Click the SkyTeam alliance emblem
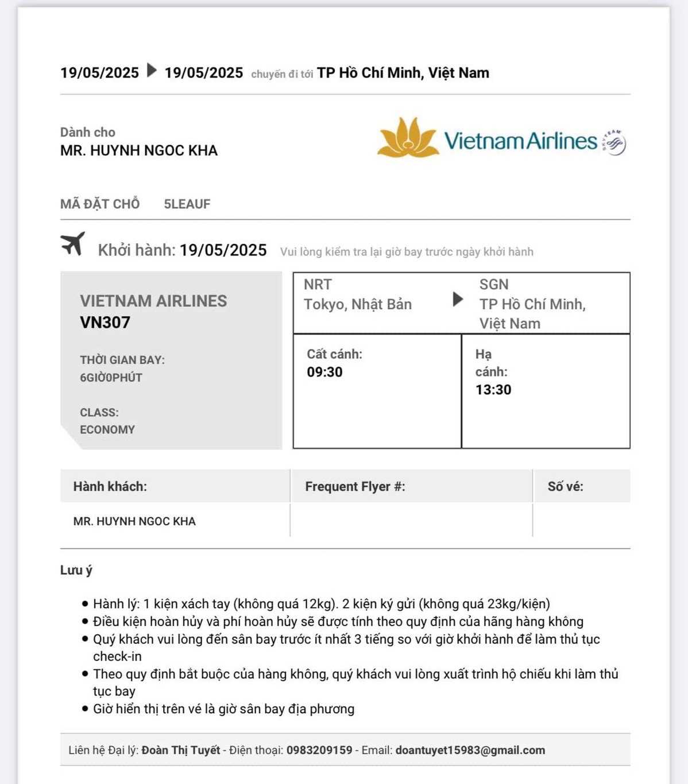The height and width of the screenshot is (784, 688). coord(613,142)
